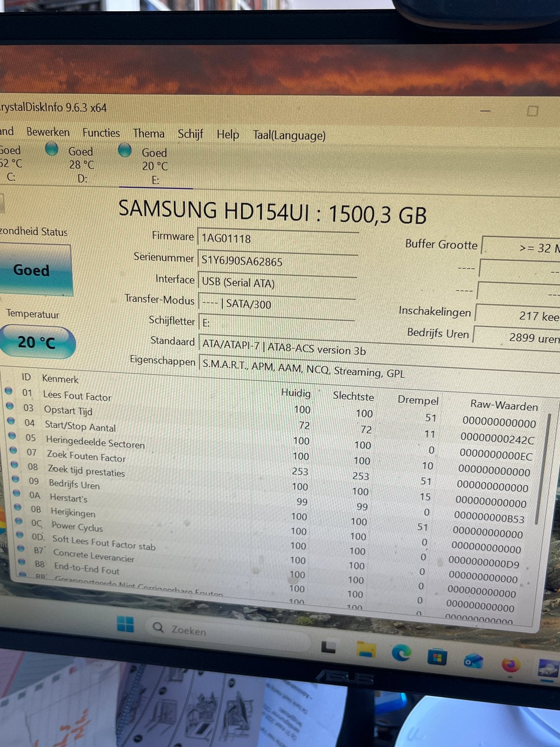Click status dot for 01 Lees Fout Factor

click(x=8, y=391)
